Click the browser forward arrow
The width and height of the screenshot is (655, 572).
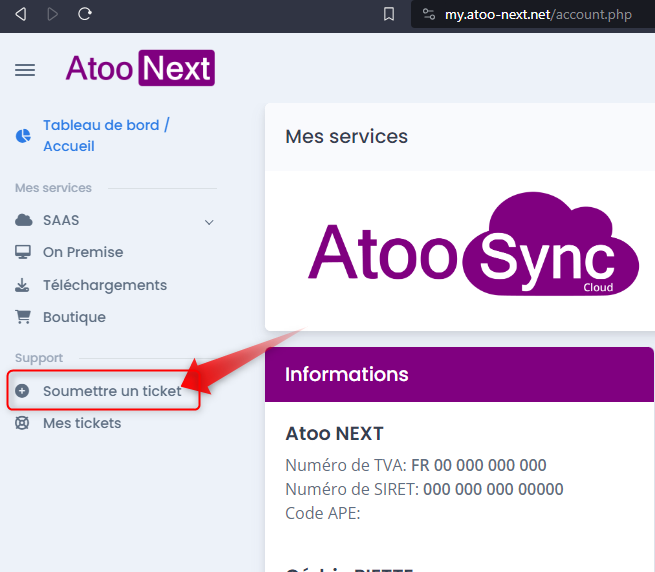point(52,14)
